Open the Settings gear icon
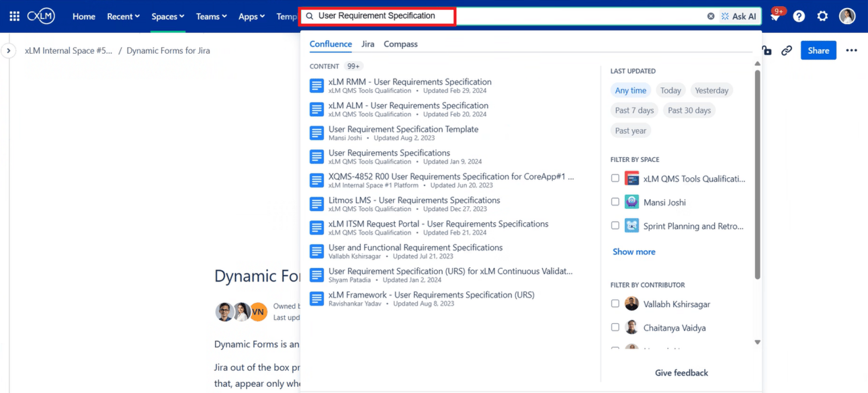The width and height of the screenshot is (868, 393). (x=822, y=16)
